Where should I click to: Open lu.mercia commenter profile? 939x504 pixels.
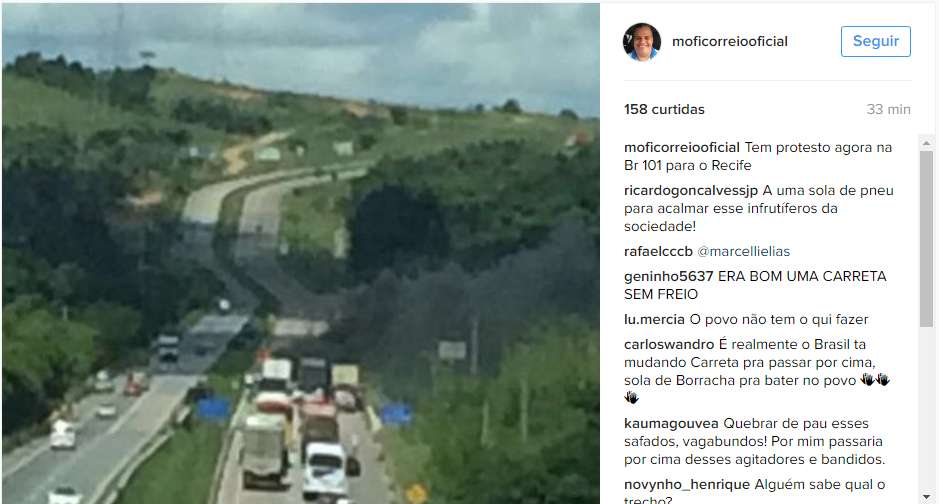pos(654,320)
